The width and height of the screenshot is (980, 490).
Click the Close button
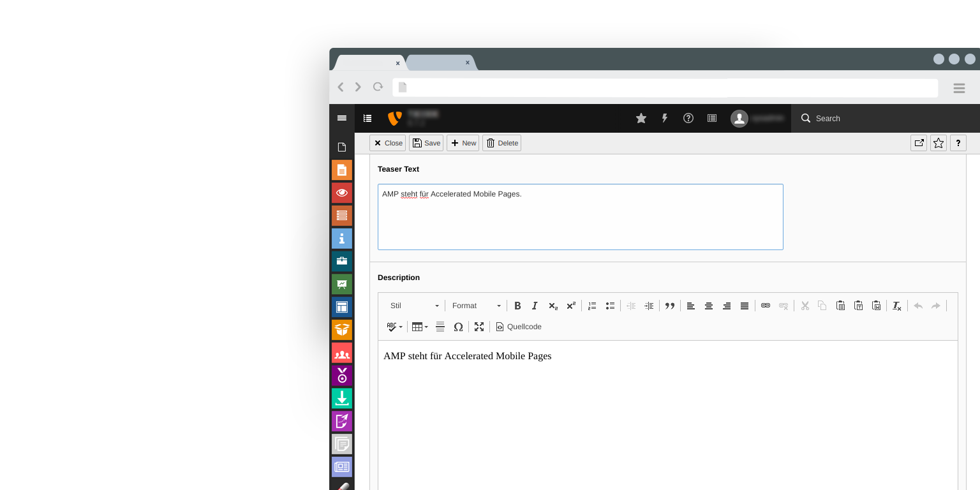(388, 143)
